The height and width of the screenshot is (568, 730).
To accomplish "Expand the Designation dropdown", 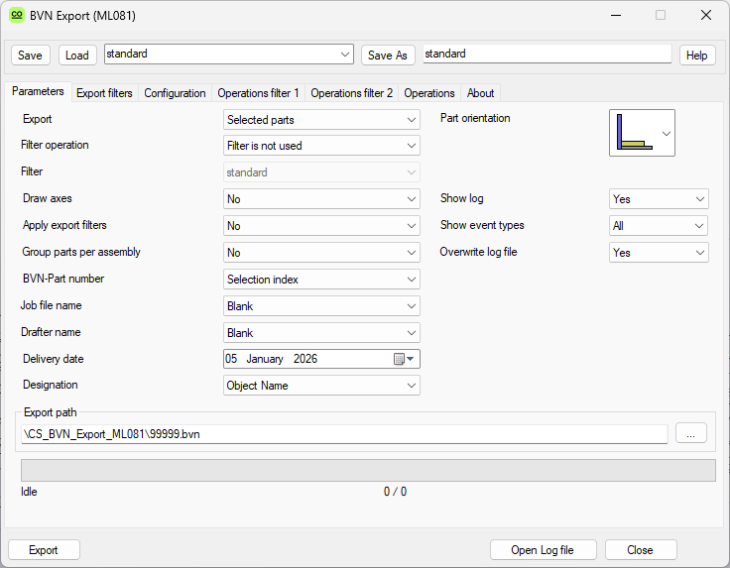I will point(321,385).
